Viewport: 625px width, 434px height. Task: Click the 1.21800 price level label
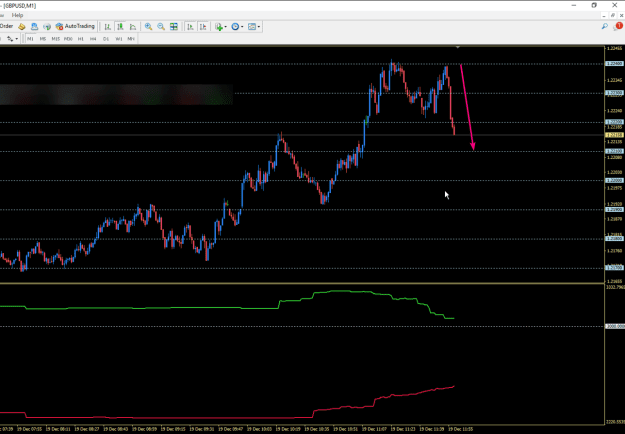coord(614,238)
